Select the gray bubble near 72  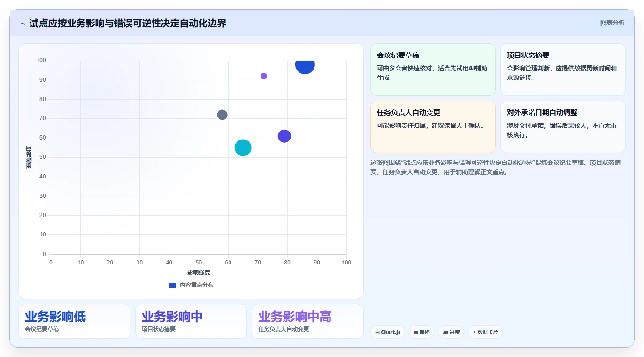coord(222,115)
